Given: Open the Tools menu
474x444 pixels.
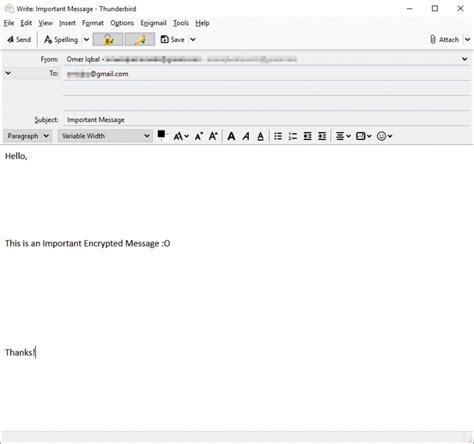Looking at the screenshot, I should tap(181, 23).
